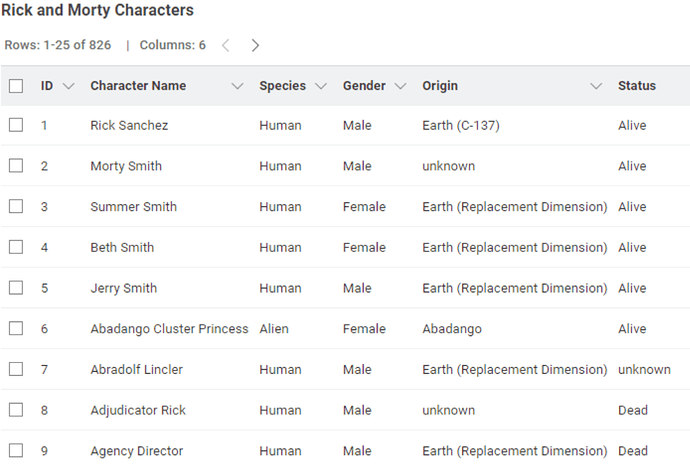Tick the Jerry Smith row checkbox
Image resolution: width=690 pixels, height=469 pixels.
click(x=16, y=288)
